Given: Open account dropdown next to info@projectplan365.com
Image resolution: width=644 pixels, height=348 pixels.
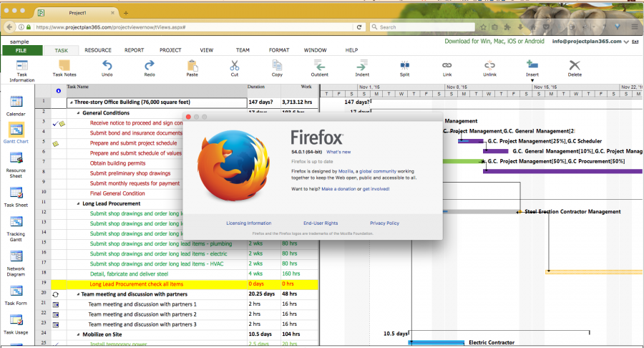Looking at the screenshot, I should [626, 42].
